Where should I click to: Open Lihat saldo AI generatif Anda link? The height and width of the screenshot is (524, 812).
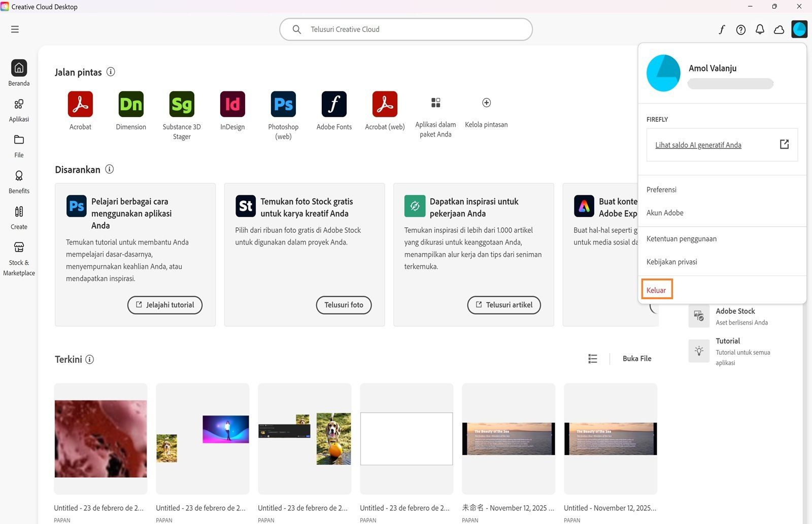[698, 145]
